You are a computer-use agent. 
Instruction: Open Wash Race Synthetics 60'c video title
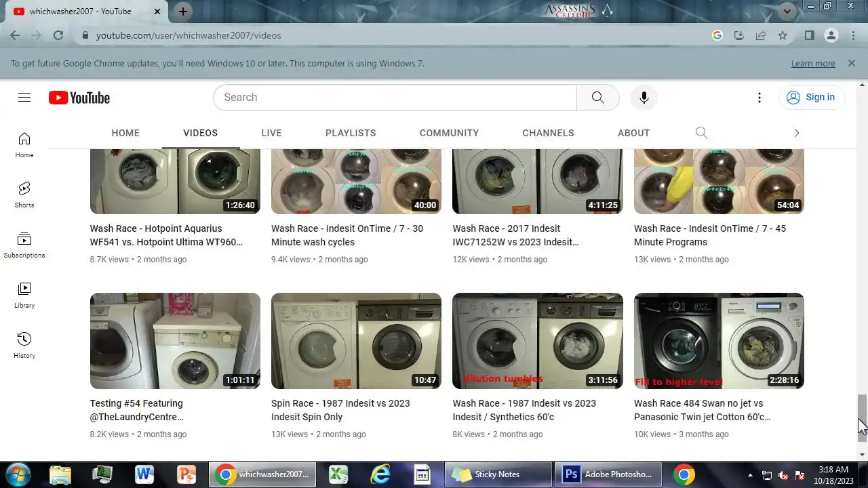(x=524, y=410)
